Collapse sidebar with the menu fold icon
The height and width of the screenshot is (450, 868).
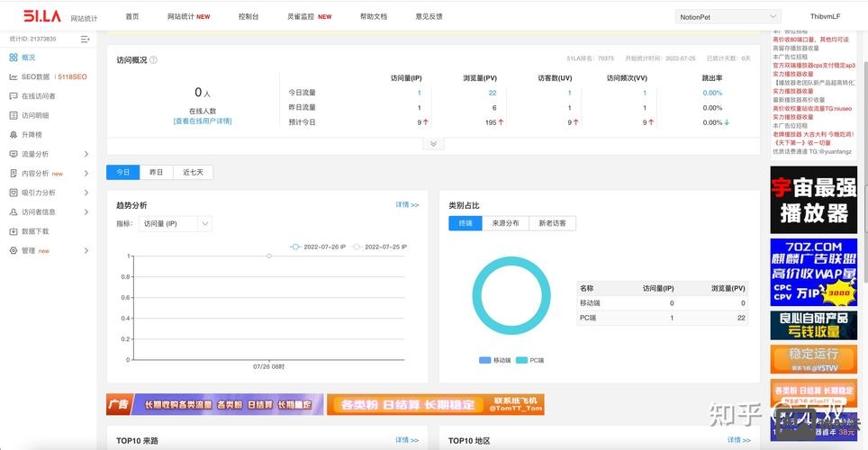coord(85,40)
